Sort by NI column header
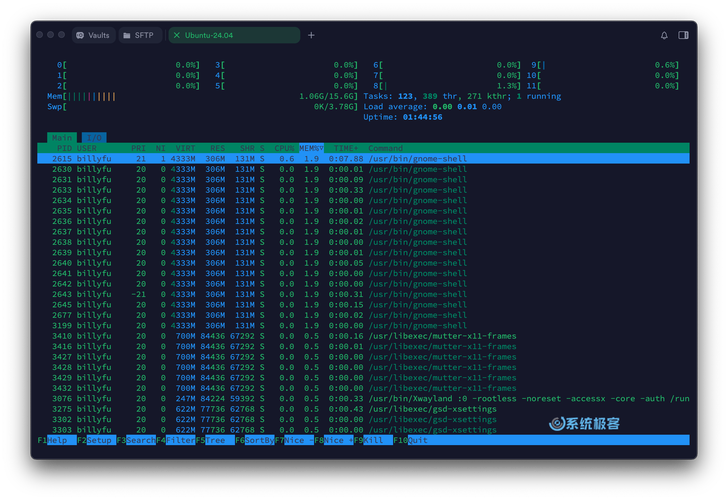This screenshot has height=500, width=728. 161,148
